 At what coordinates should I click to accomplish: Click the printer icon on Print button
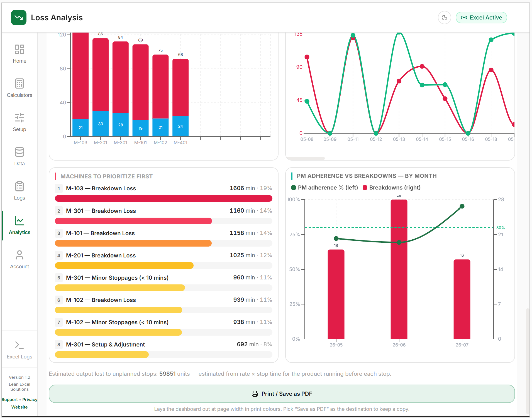click(x=255, y=394)
